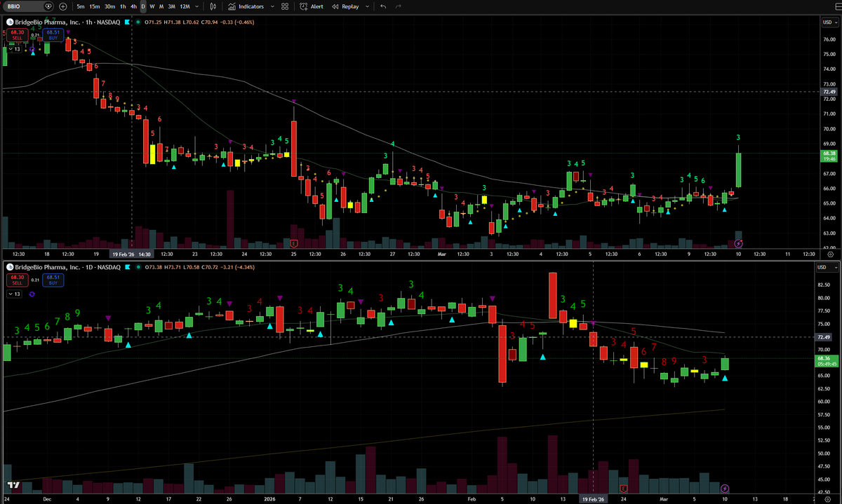Select the D daily timeframe

143,6
